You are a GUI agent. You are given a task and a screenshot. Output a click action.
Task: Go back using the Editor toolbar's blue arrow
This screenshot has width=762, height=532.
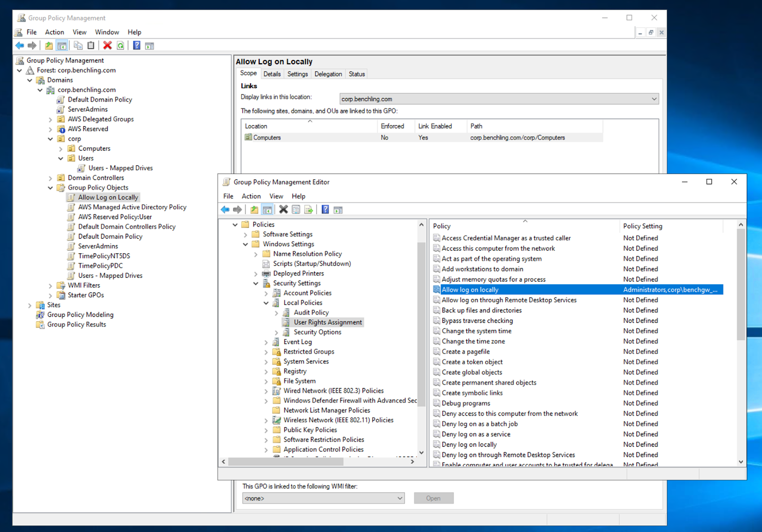tap(225, 210)
